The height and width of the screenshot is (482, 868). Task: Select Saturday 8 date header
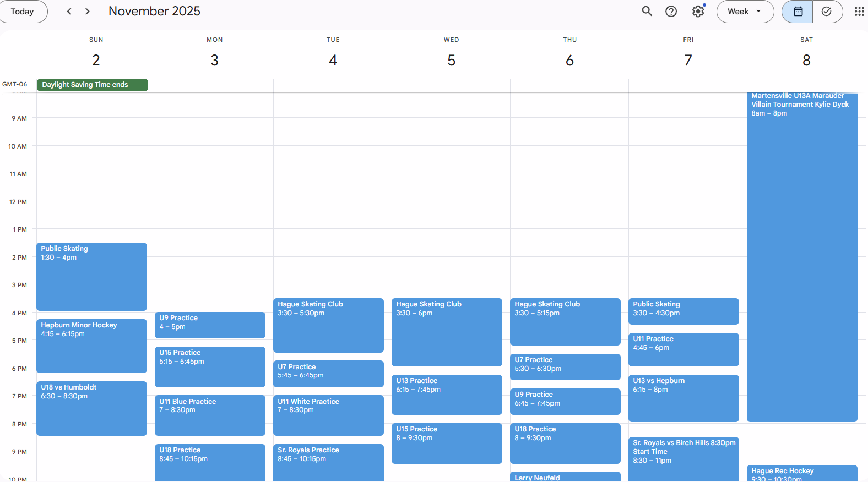click(x=806, y=60)
